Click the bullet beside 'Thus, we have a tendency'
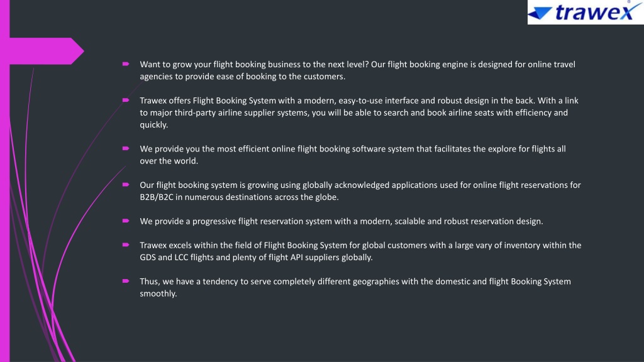This screenshot has height=362, width=644. pos(126,281)
